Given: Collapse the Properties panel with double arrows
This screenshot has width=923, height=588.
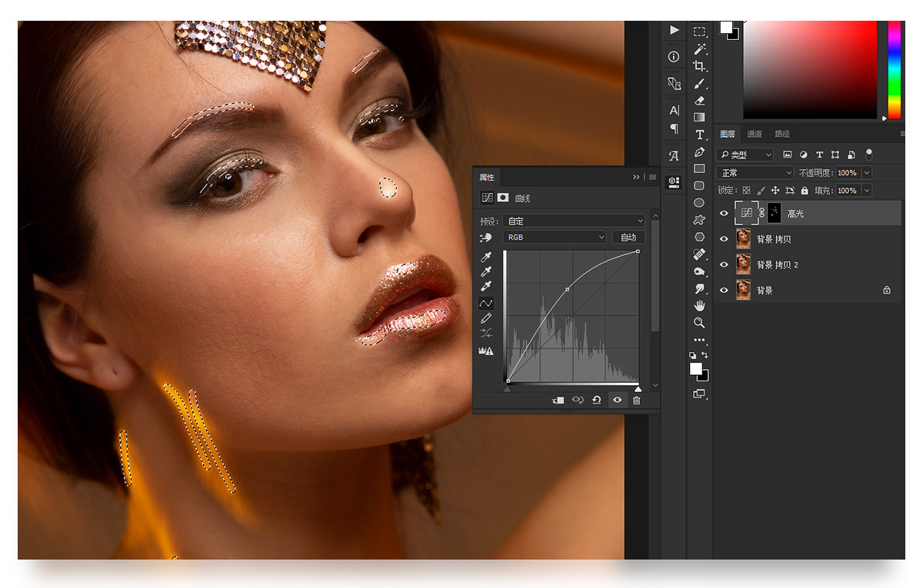Looking at the screenshot, I should 636,178.
